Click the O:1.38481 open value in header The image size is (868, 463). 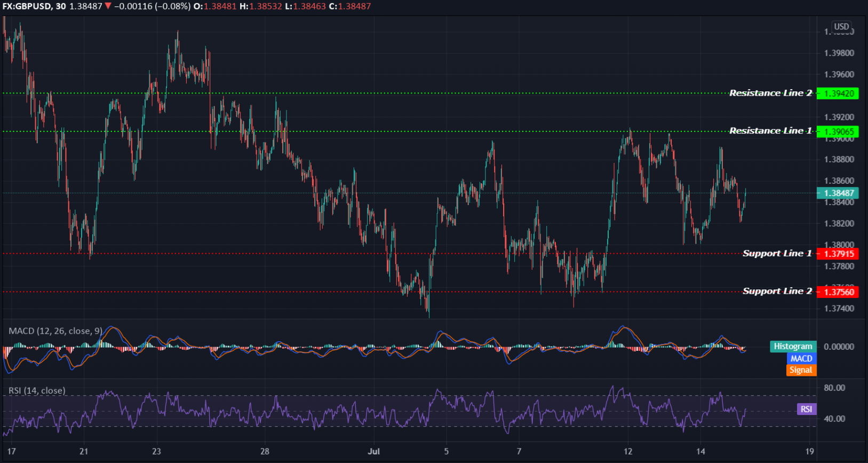pos(215,6)
